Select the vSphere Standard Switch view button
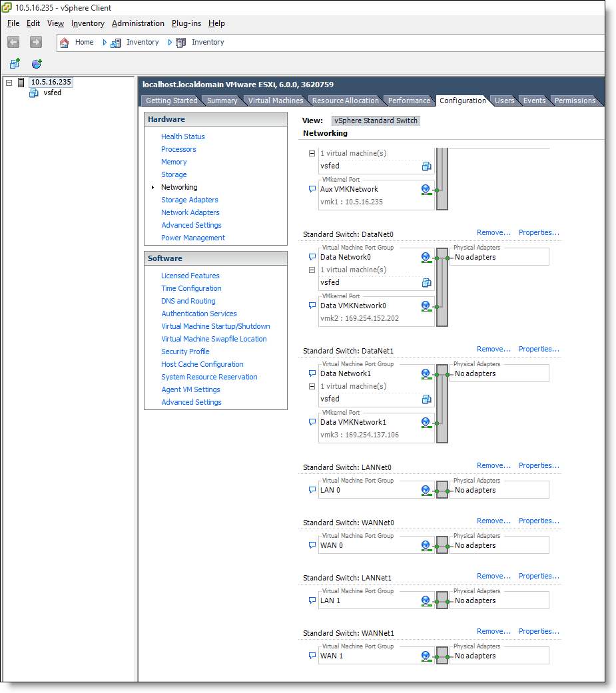The image size is (616, 693). [x=376, y=120]
